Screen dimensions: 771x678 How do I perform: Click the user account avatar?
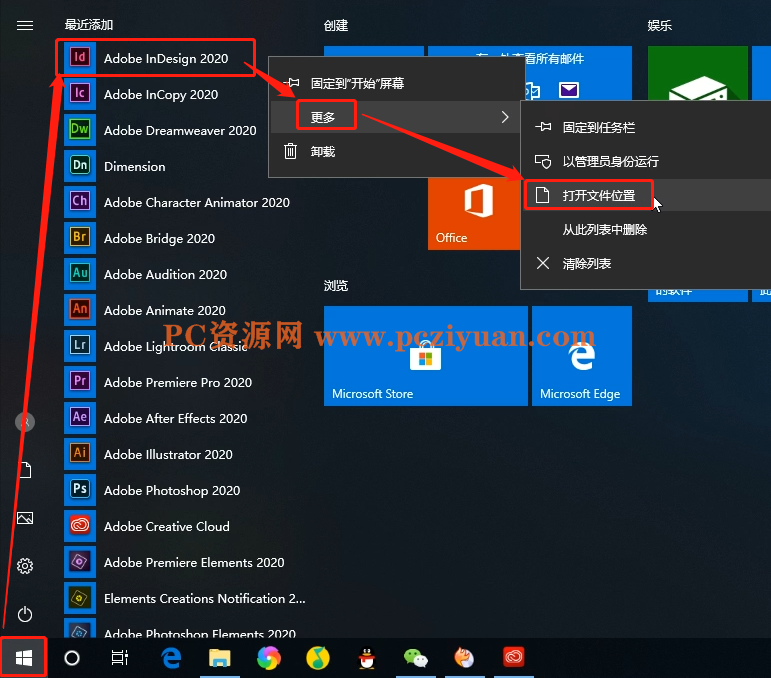pyautogui.click(x=25, y=422)
